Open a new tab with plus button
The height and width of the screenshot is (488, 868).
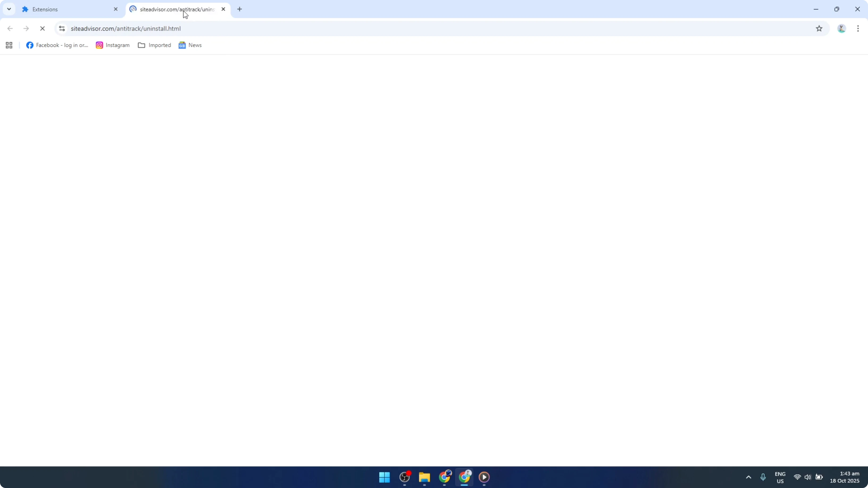coord(240,9)
